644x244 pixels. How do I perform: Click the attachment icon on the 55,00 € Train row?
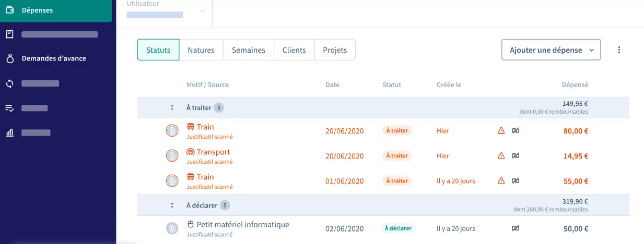[172, 181]
